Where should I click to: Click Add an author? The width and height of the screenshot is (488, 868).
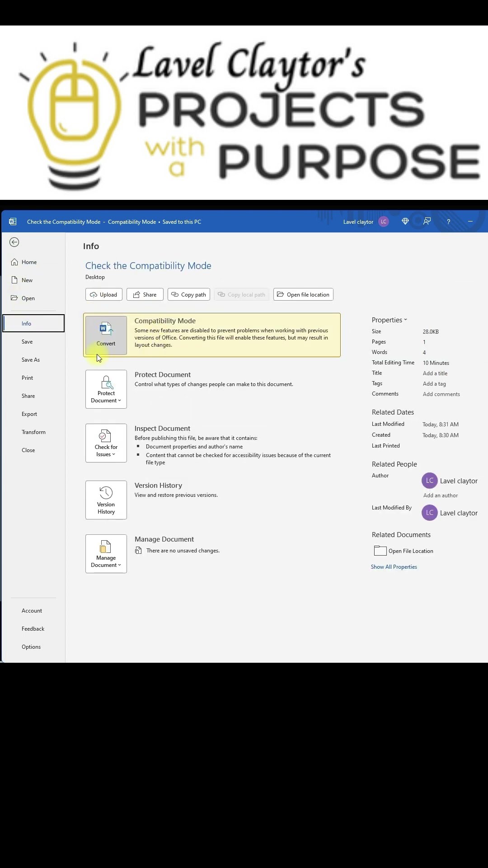[x=441, y=495]
